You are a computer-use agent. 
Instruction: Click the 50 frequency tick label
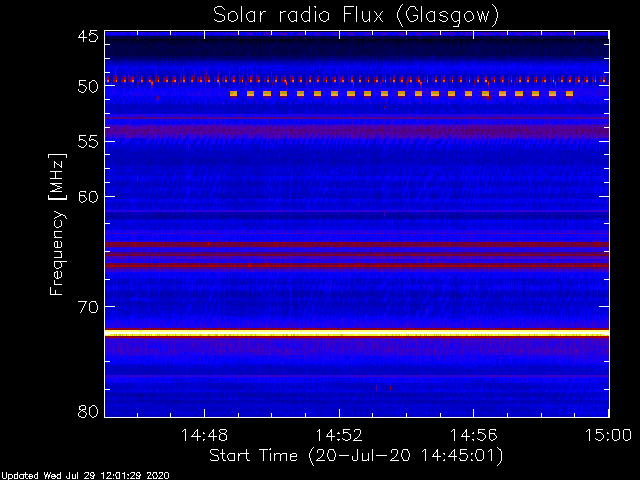coord(88,87)
